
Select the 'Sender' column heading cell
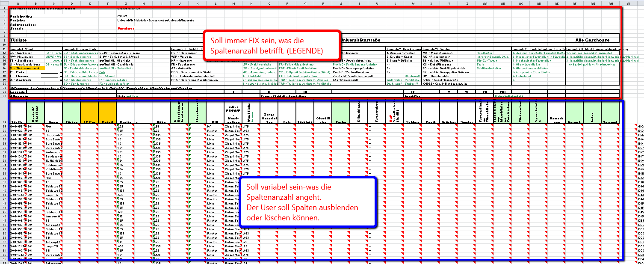[x=467, y=113]
